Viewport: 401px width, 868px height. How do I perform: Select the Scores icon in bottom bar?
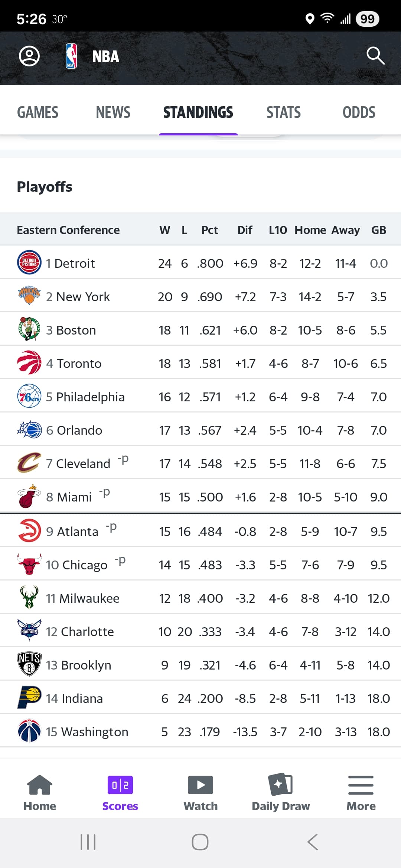pyautogui.click(x=120, y=785)
